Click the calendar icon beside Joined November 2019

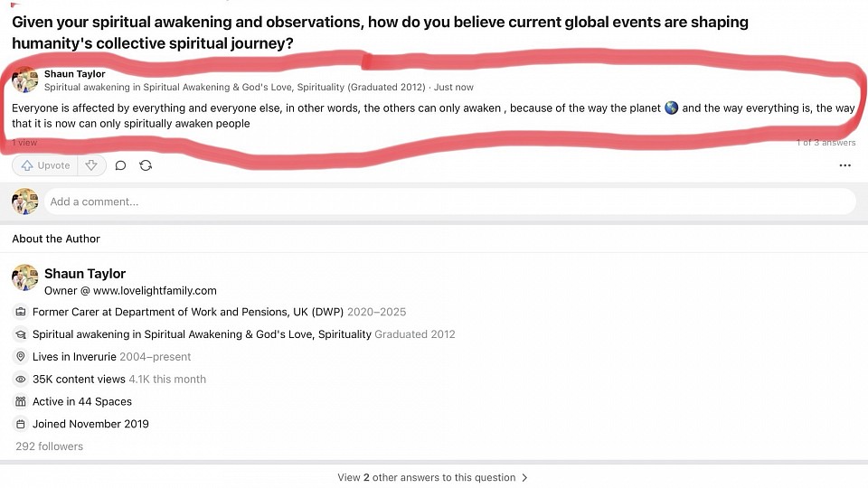[x=21, y=424]
